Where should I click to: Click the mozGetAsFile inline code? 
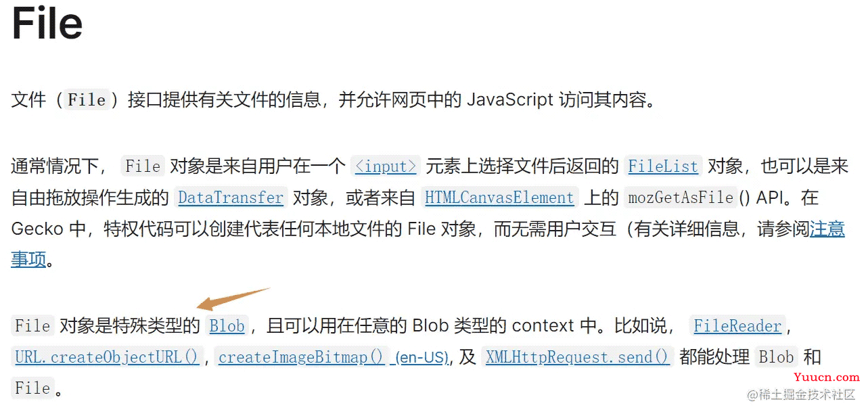681,198
